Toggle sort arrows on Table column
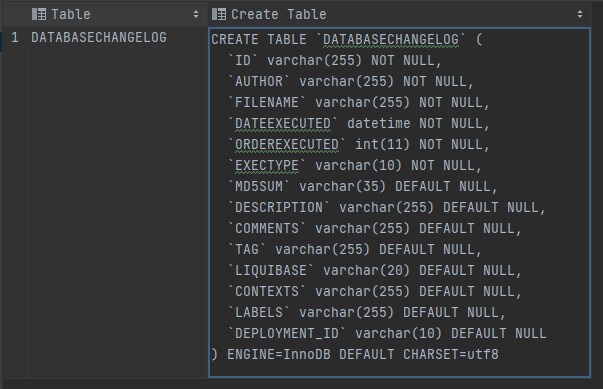 [196, 14]
